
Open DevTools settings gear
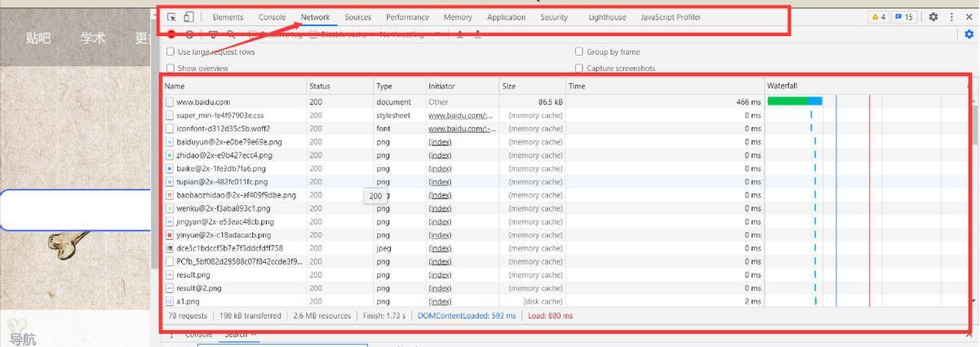[x=933, y=17]
